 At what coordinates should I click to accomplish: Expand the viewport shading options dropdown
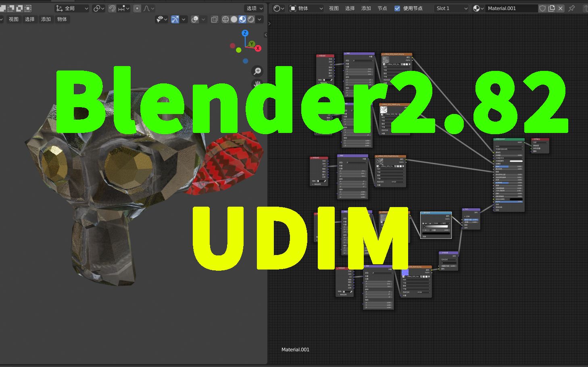[x=260, y=19]
